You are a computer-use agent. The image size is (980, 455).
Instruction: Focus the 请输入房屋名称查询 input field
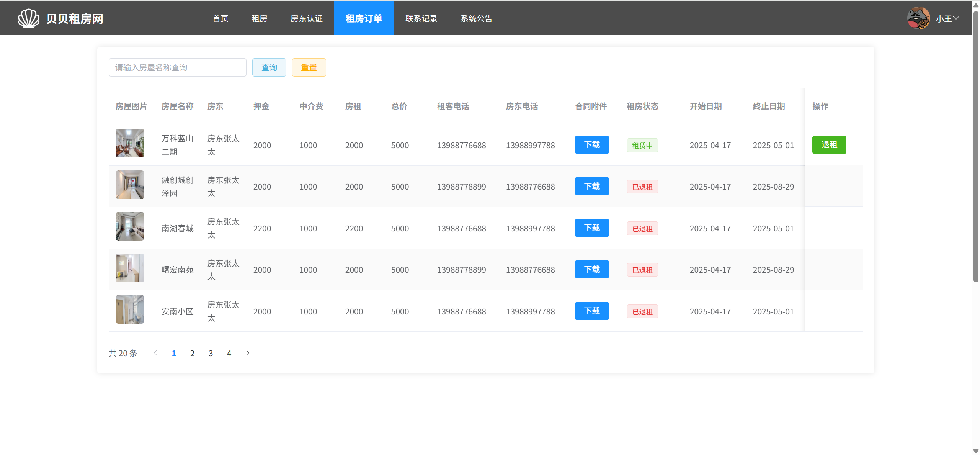(177, 67)
